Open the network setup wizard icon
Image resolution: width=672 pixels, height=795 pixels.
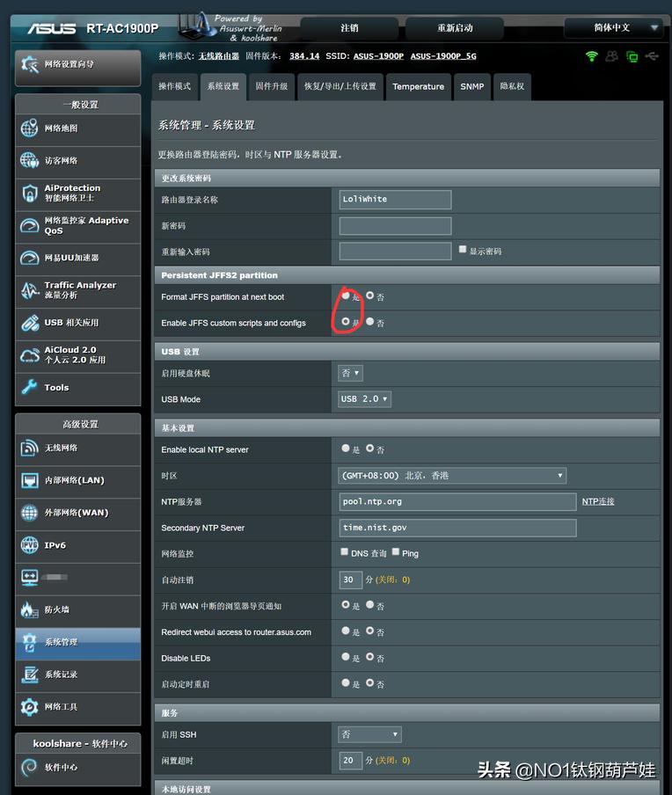pos(29,64)
